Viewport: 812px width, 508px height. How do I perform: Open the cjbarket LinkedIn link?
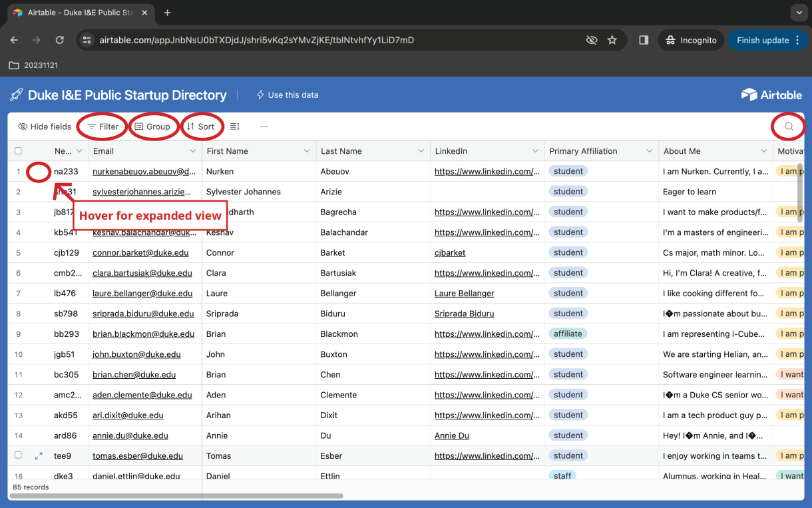(450, 253)
